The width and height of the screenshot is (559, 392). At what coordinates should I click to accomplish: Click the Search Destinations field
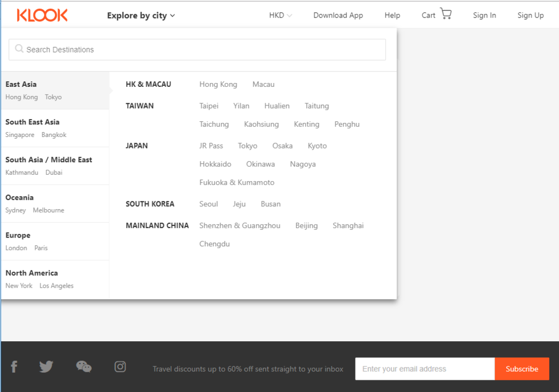coord(202,50)
